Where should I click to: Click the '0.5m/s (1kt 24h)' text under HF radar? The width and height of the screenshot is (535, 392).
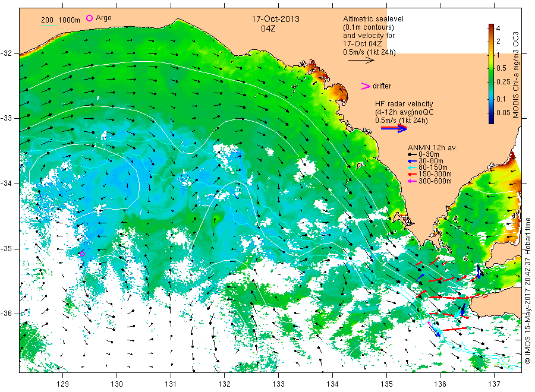[401, 121]
